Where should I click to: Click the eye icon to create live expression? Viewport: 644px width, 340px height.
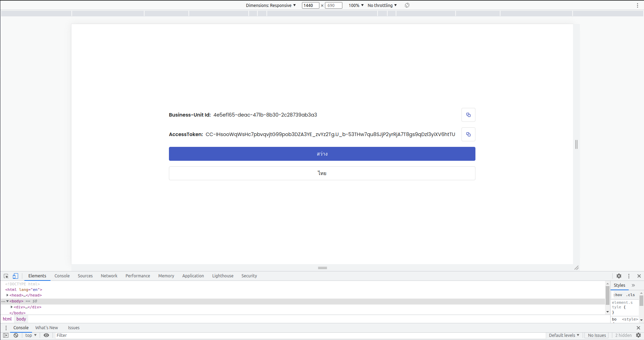(46, 335)
